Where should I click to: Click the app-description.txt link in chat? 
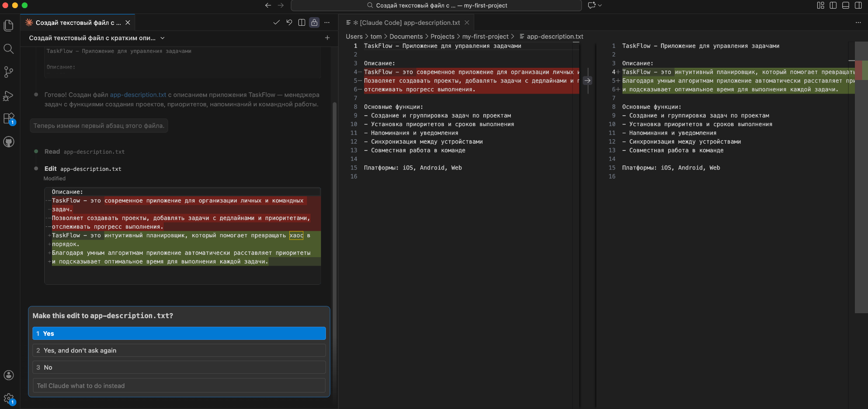pos(138,95)
